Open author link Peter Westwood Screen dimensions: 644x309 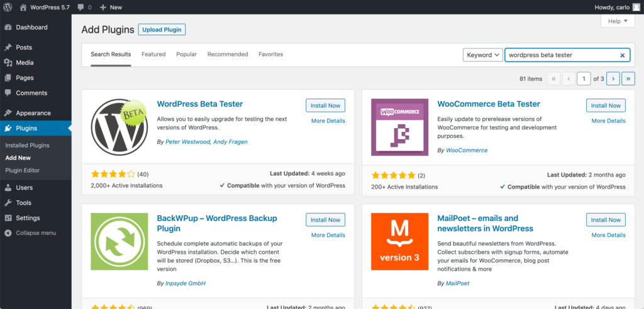(187, 142)
